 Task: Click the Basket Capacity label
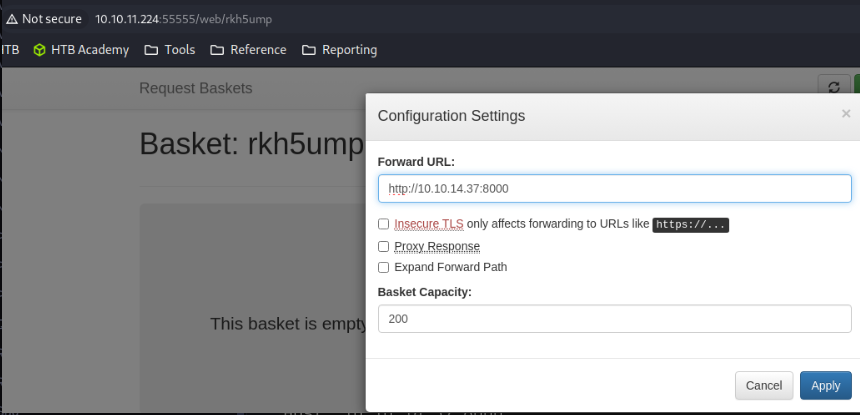point(425,292)
